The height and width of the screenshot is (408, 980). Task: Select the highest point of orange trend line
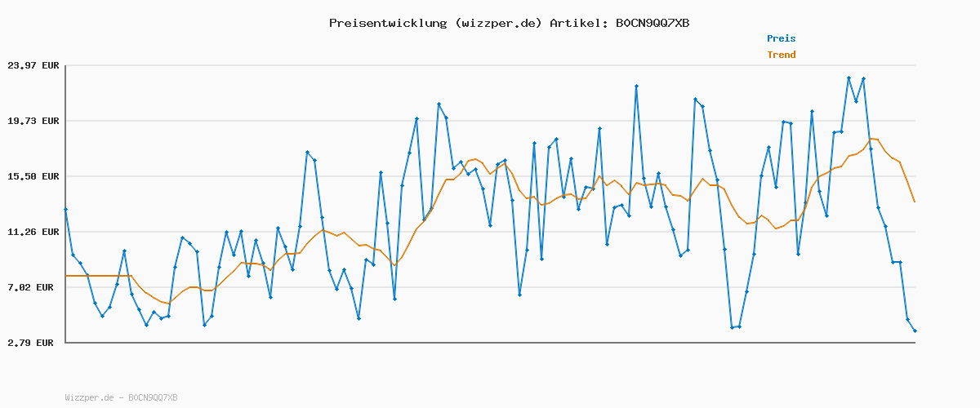(871, 139)
